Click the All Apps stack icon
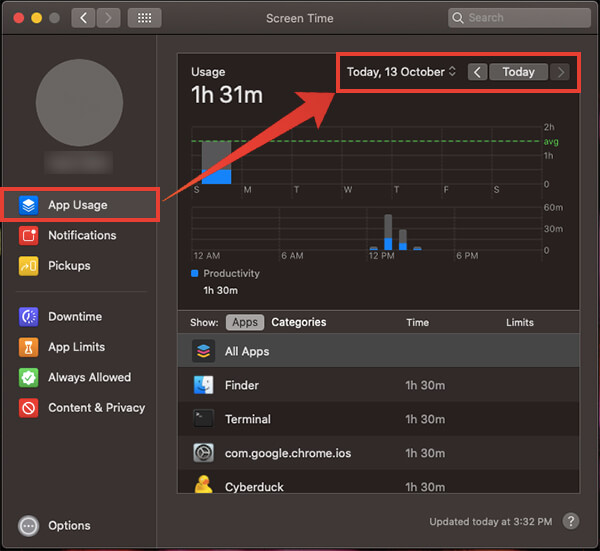Image resolution: width=600 pixels, height=551 pixels. point(203,351)
